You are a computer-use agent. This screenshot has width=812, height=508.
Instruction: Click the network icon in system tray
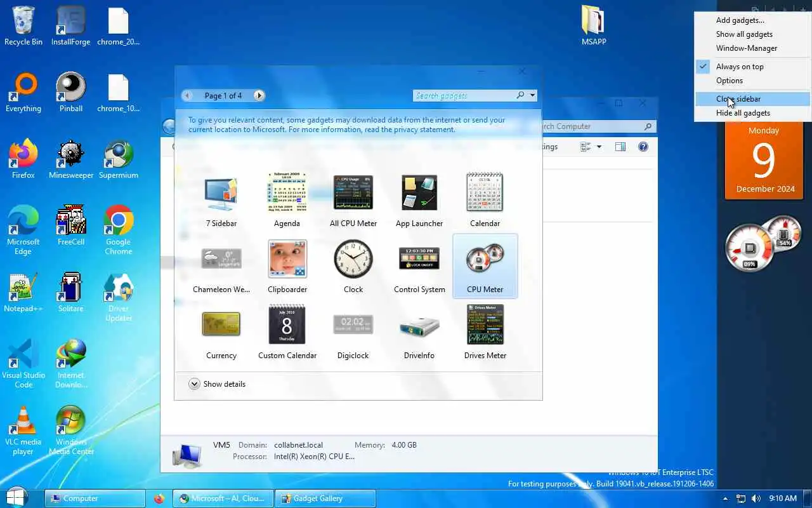pyautogui.click(x=740, y=498)
